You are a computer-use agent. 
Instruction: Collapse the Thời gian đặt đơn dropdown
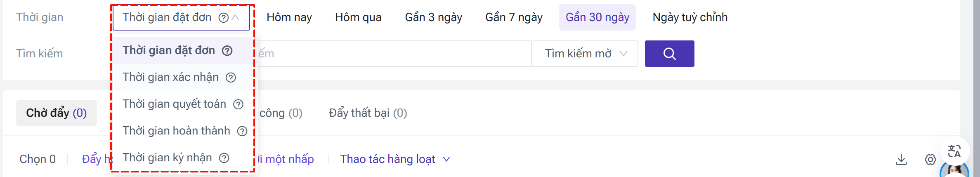(x=182, y=17)
